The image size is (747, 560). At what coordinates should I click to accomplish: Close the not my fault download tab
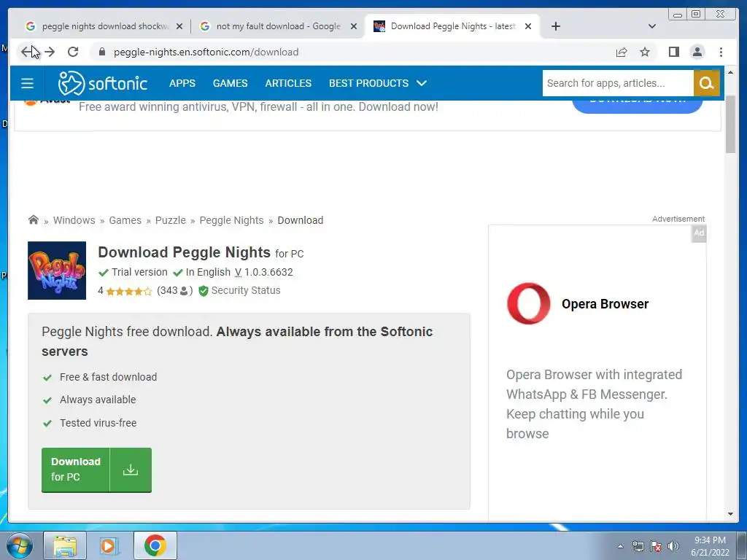(354, 26)
